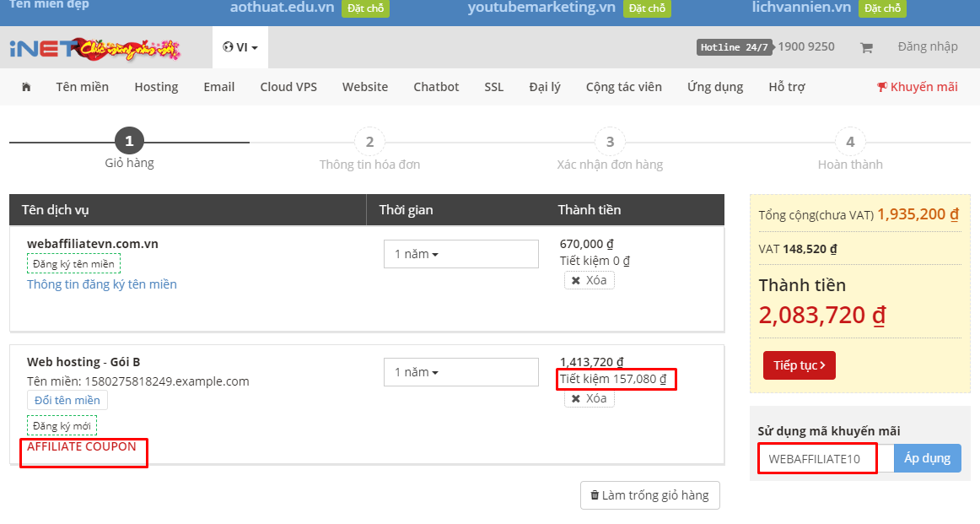Open the VI language dropdown
This screenshot has width=980, height=524.
(x=240, y=47)
